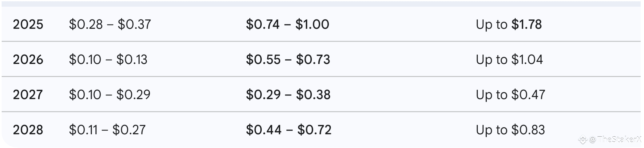Click the $0.11 – $0.27 price range
Image resolution: width=644 pixels, height=148 pixels.
(107, 130)
